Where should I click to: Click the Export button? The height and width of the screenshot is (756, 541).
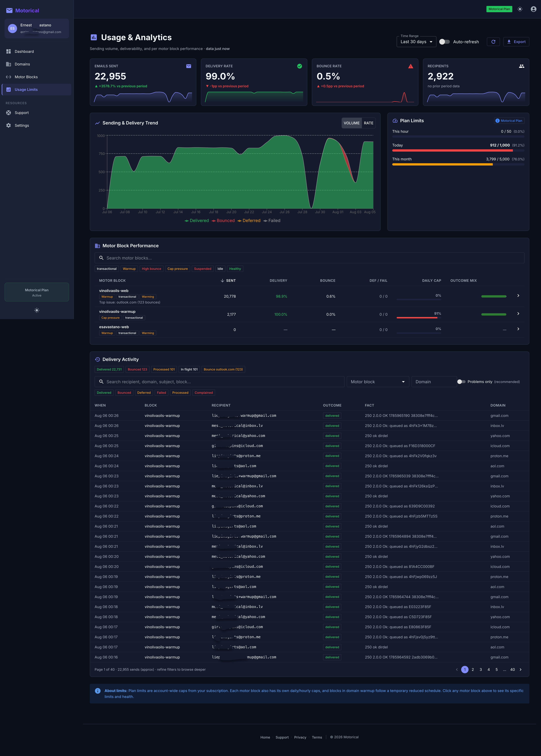[x=516, y=42]
